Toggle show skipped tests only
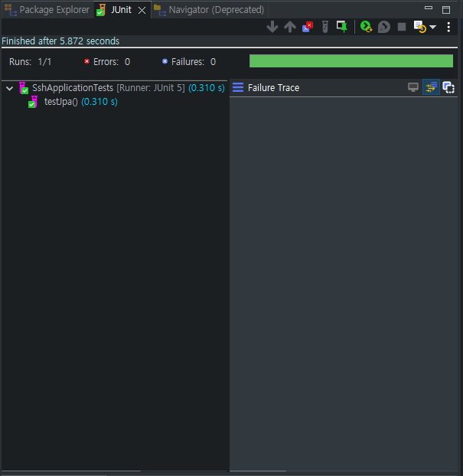463x476 pixels. 325,27
